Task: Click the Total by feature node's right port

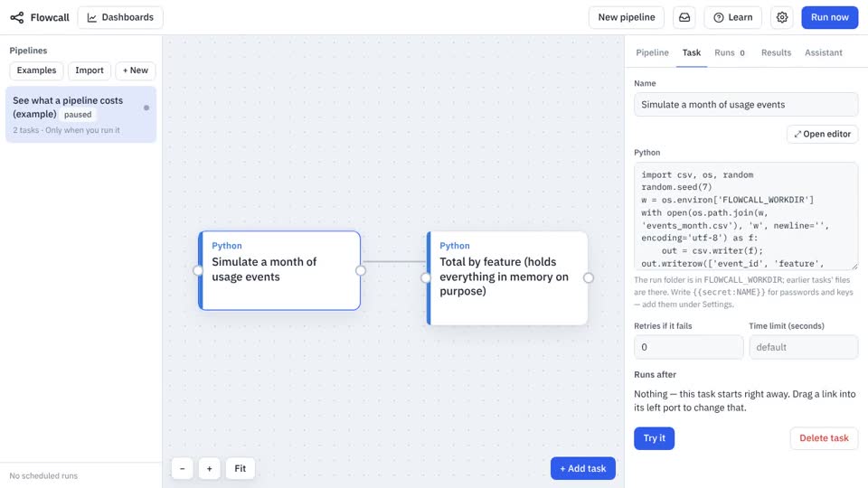Action: pyautogui.click(x=589, y=277)
